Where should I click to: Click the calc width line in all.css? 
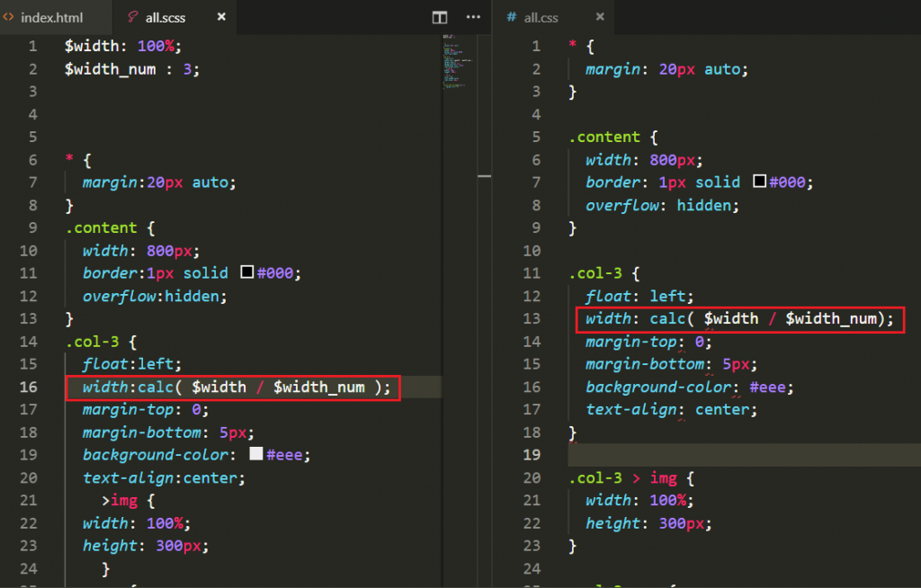point(739,318)
